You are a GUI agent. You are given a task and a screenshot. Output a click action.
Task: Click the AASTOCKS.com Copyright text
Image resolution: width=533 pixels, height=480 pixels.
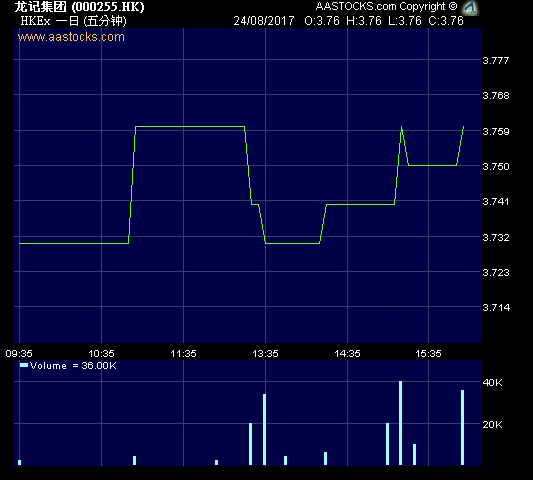[x=386, y=6]
